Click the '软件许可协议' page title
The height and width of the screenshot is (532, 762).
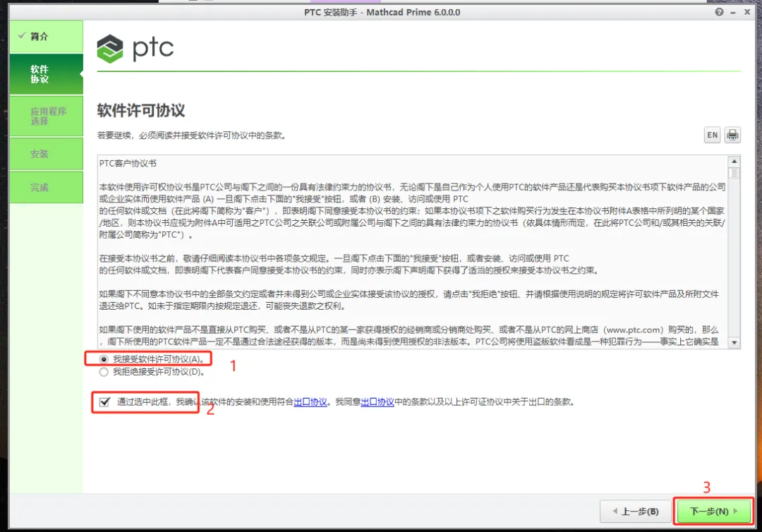[141, 110]
